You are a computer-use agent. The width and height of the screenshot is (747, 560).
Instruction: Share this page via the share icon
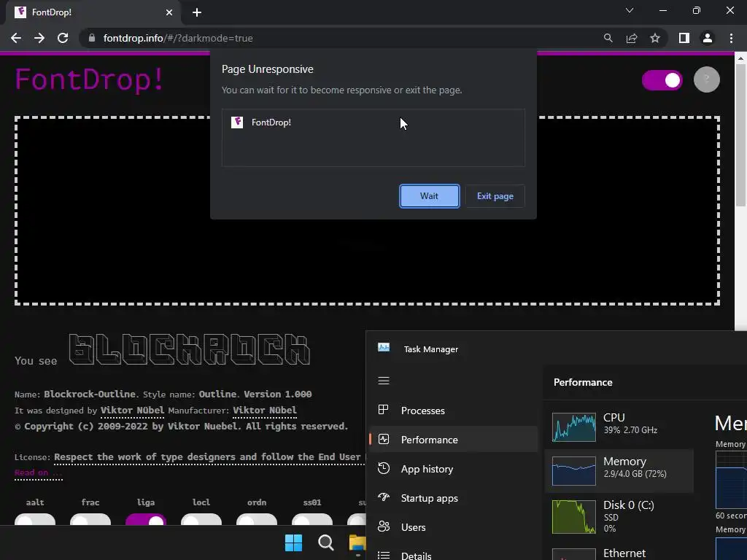(632, 38)
